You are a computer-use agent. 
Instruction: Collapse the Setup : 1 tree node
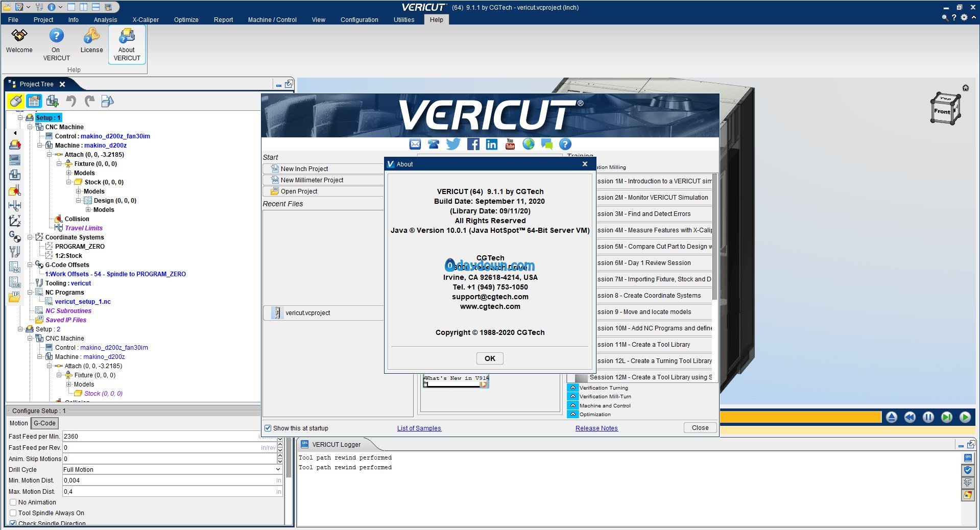click(20, 117)
